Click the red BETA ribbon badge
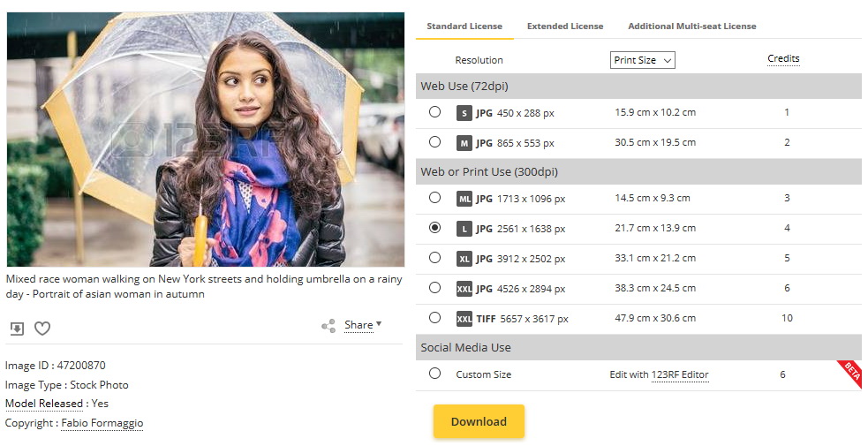This screenshot has width=868, height=446. 849,373
